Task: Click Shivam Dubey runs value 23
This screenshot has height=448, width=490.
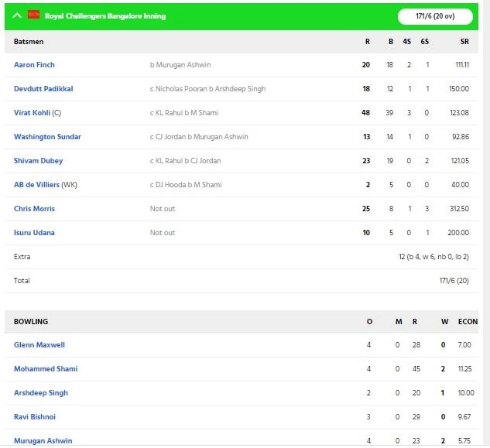Action: point(366,161)
